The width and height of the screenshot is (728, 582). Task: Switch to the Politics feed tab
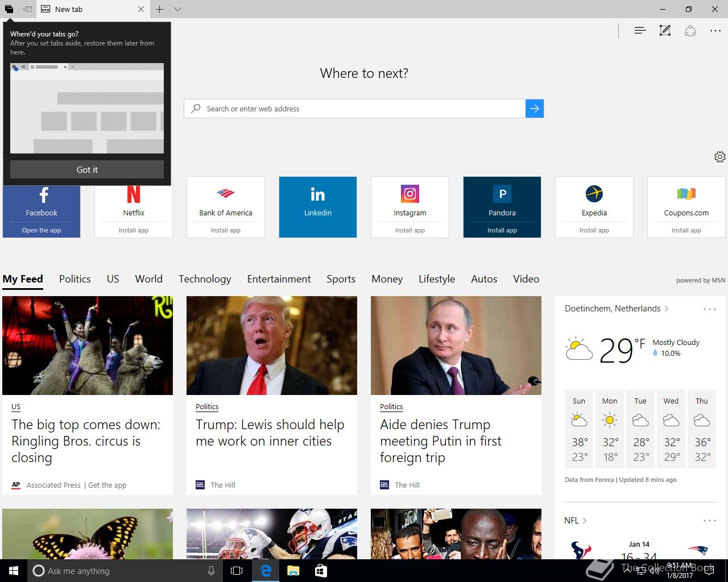coord(75,279)
